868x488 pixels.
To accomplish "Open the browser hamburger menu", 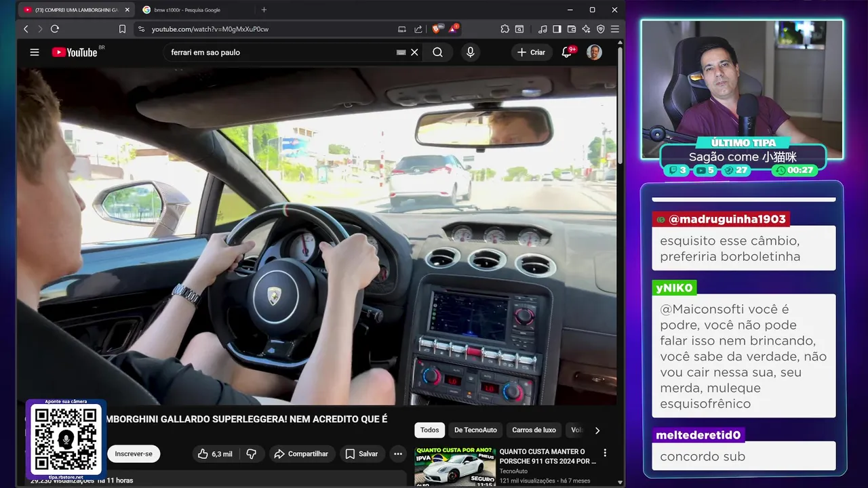I will tap(615, 29).
